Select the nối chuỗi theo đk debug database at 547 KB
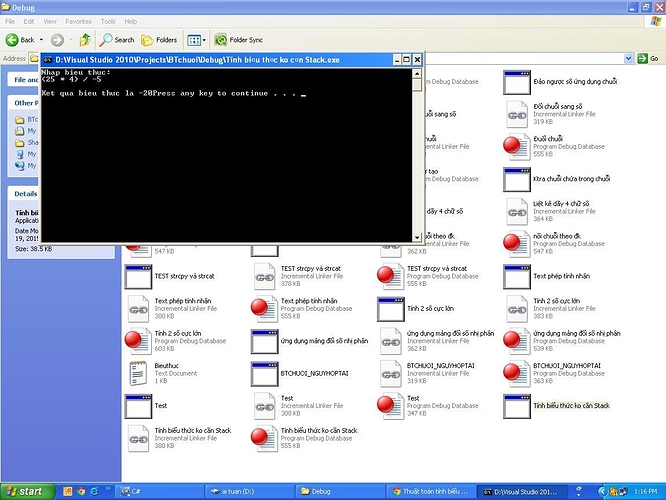Screen dimensions: 666x500 click(515, 244)
